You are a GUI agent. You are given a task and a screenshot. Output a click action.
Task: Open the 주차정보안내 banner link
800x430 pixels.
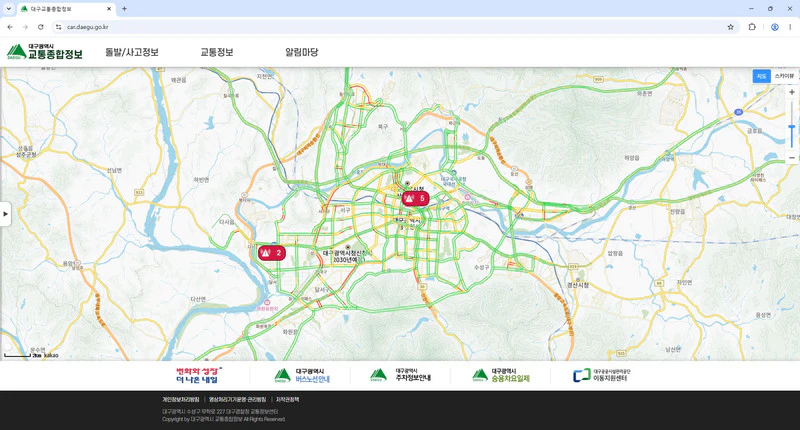[x=401, y=375]
